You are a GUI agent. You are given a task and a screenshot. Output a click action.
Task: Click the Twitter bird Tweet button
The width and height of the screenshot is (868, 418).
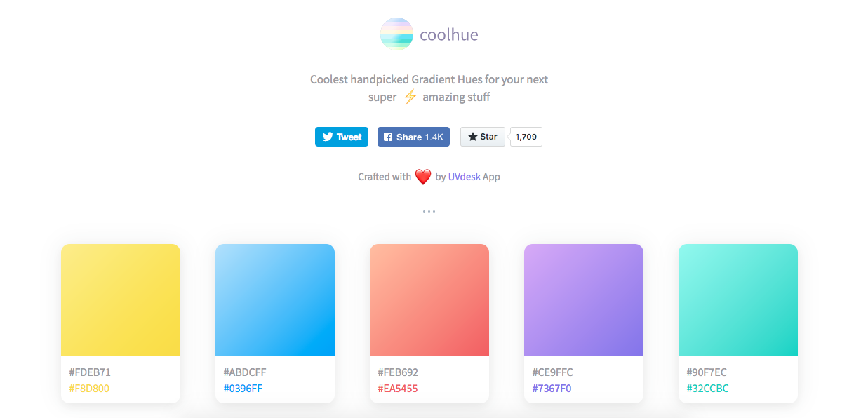(342, 137)
